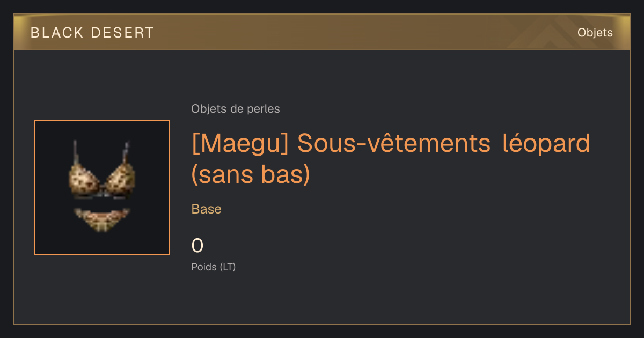The height and width of the screenshot is (338, 644).
Task: Click the (sans bas) title line
Action: (x=251, y=175)
